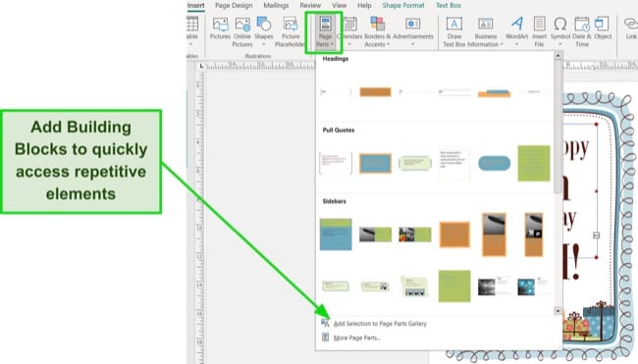Open Online Pictures tool
The image size is (638, 364).
click(x=242, y=31)
